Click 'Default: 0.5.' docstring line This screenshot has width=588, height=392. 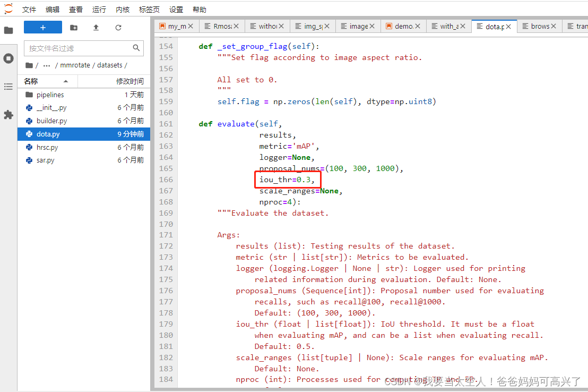click(x=284, y=346)
